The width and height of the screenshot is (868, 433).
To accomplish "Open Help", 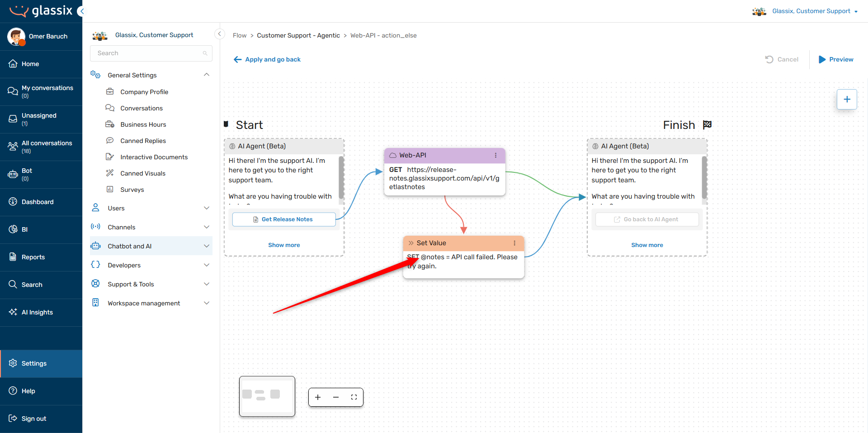I will pos(41,391).
